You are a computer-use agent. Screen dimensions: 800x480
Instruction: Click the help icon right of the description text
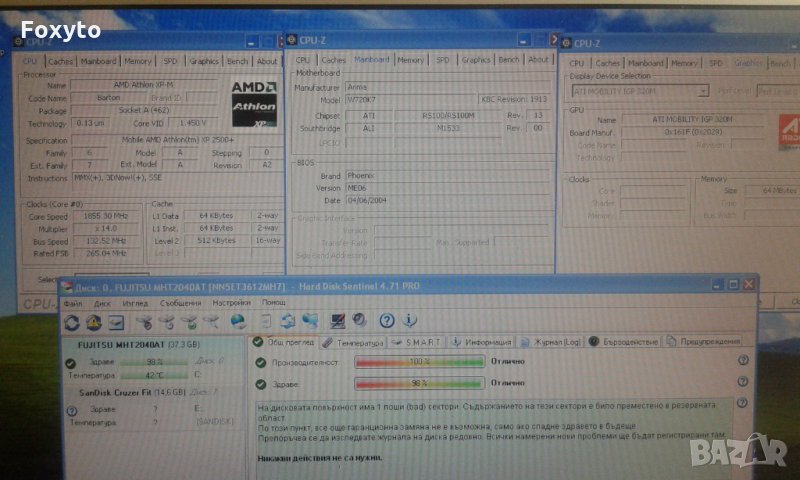(743, 409)
